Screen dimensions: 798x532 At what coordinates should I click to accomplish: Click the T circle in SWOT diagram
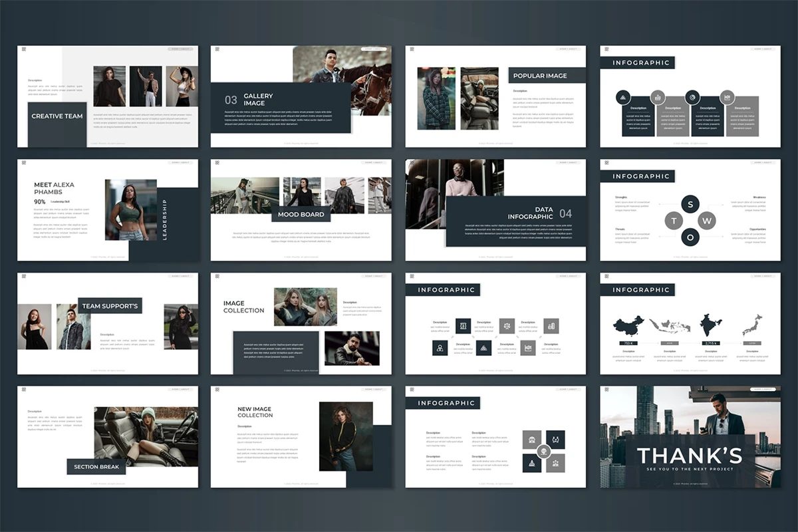674,221
